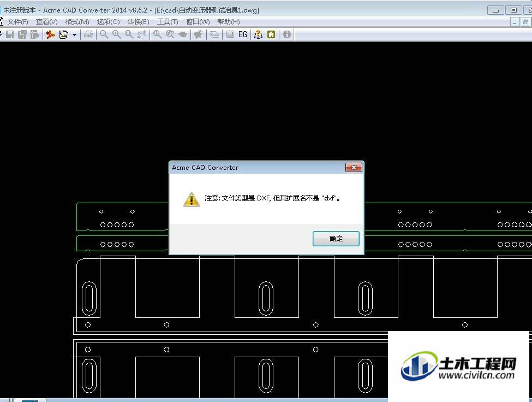Click the Zoom Window magnifier icon
The image size is (532, 402).
pyautogui.click(x=129, y=34)
